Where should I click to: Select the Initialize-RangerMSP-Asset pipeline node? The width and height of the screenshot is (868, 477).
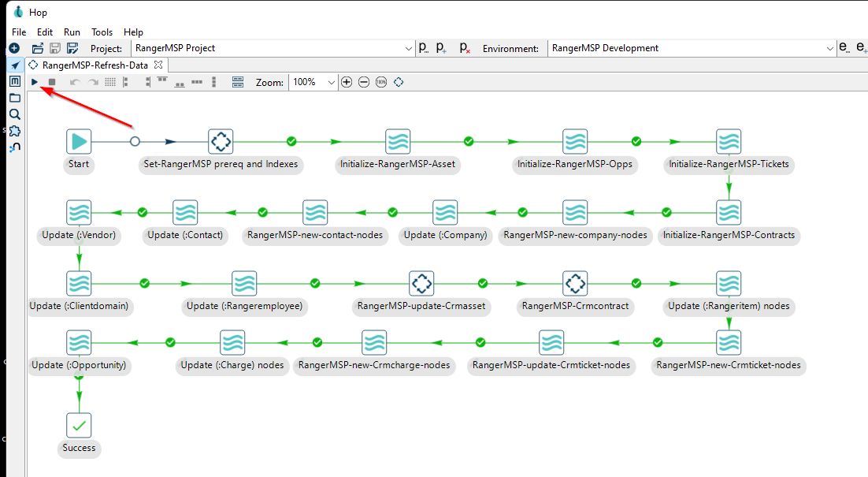(x=398, y=142)
